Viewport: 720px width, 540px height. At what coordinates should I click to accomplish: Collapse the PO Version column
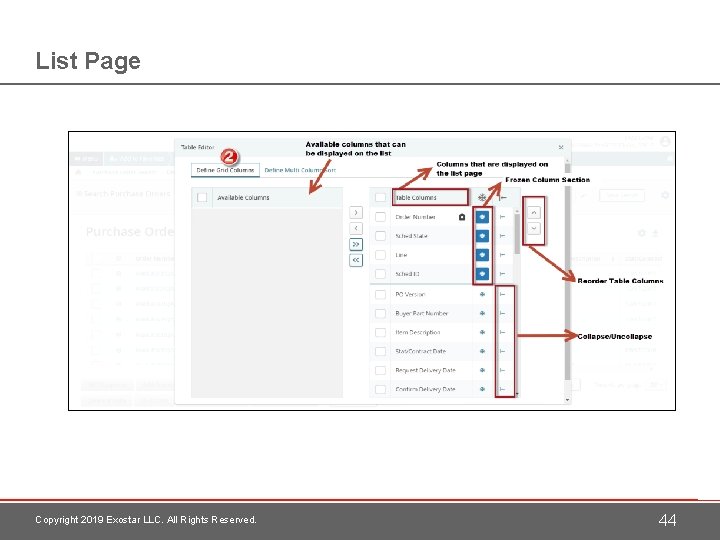coord(502,294)
